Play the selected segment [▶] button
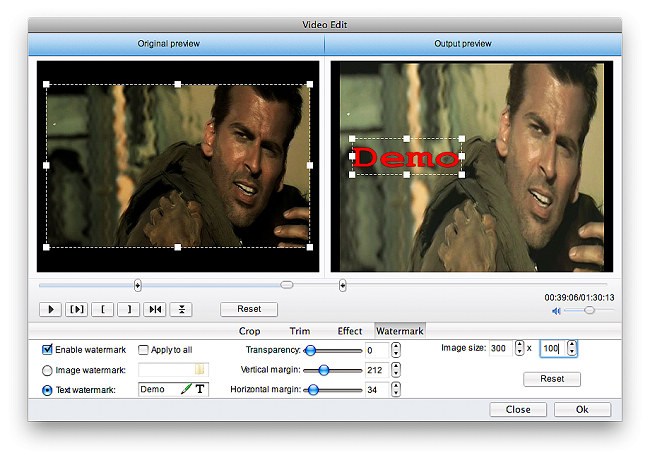 click(x=76, y=310)
